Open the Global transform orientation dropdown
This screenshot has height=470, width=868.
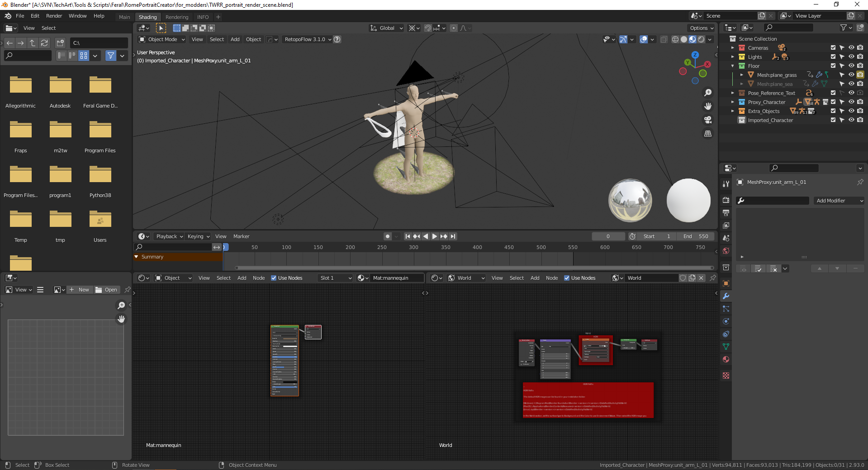[386, 28]
